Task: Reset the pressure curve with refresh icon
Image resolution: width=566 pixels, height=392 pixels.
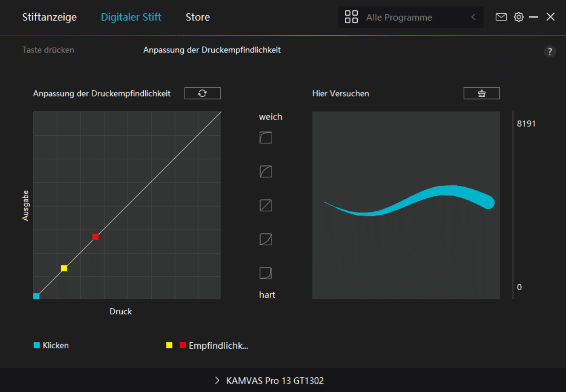Action: coord(202,93)
